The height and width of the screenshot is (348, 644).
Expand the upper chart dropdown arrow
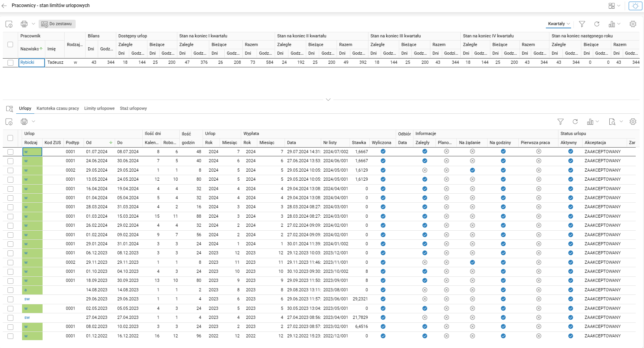point(619,24)
